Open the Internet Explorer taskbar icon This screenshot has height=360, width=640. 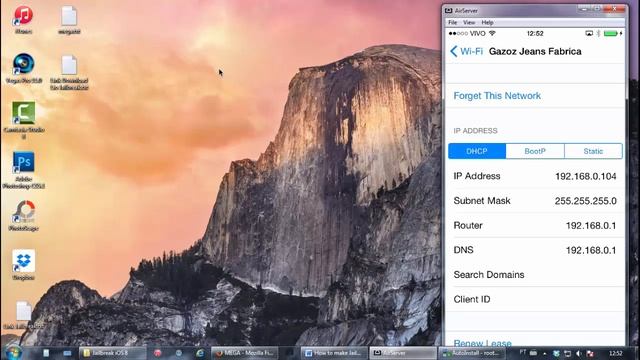tap(200, 353)
